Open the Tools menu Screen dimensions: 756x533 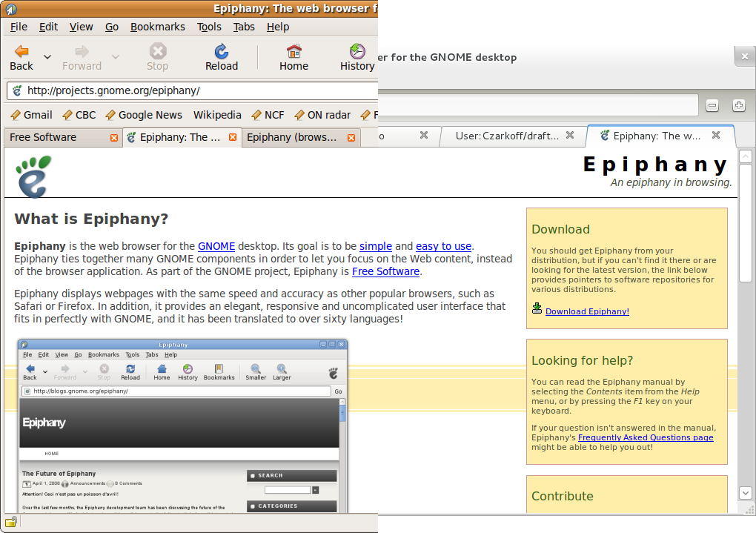click(209, 27)
